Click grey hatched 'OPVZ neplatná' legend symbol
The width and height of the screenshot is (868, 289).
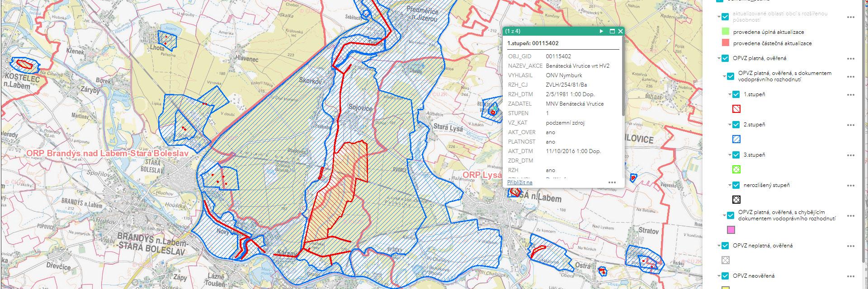click(726, 260)
